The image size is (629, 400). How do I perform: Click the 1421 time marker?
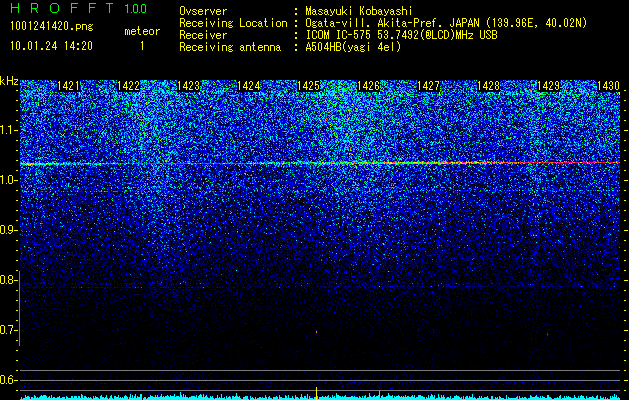(x=68, y=86)
